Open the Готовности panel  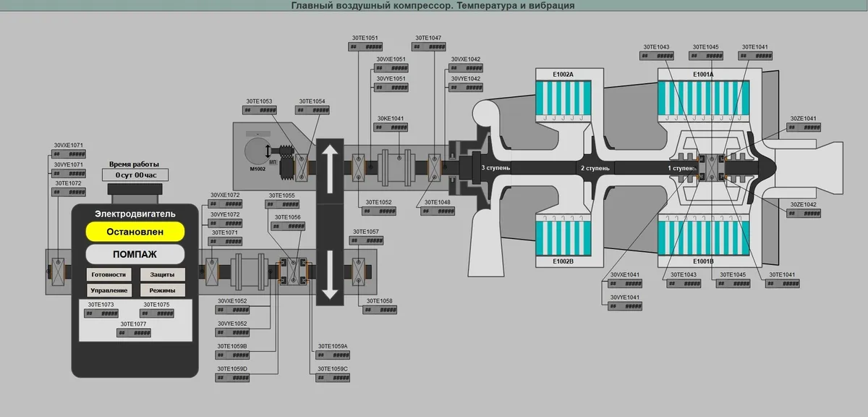109,275
